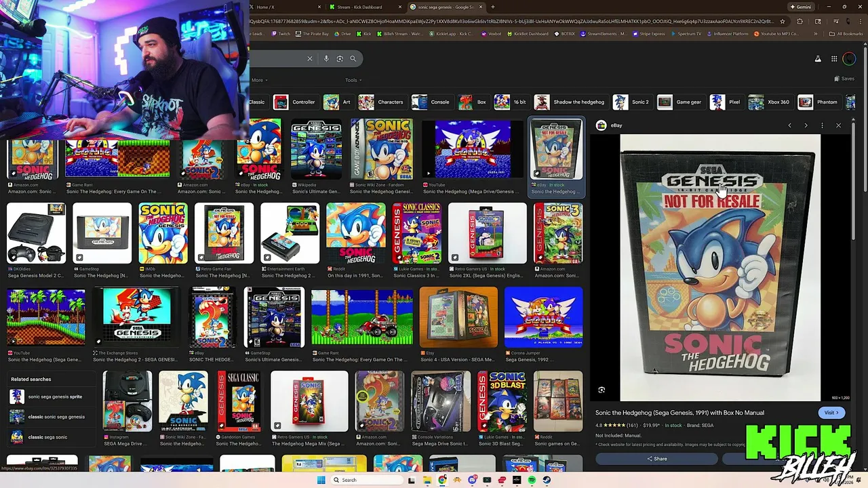The image size is (868, 488).
Task: Open the Twitch bookmark
Action: tap(281, 34)
